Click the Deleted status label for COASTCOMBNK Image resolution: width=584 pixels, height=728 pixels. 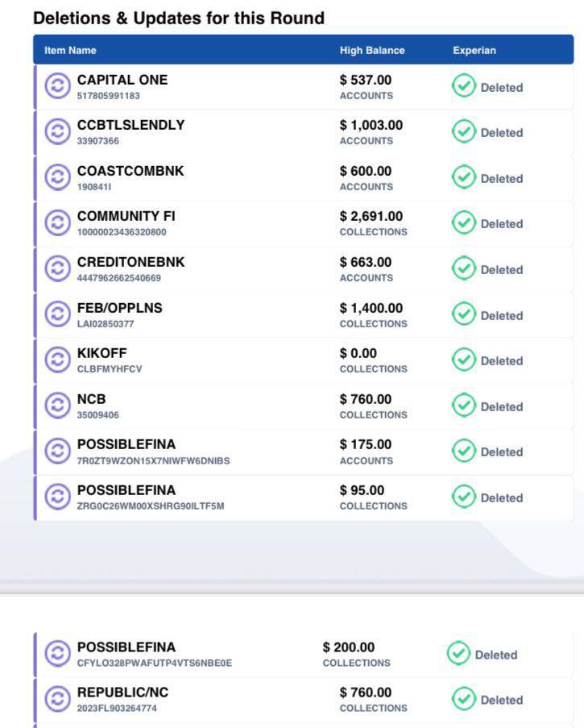[x=501, y=178]
